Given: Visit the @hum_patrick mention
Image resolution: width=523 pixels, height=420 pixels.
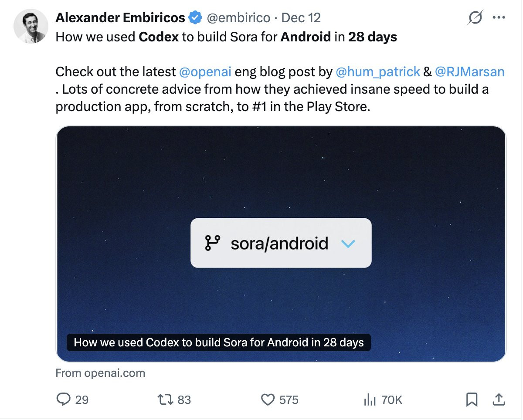Looking at the screenshot, I should 378,71.
